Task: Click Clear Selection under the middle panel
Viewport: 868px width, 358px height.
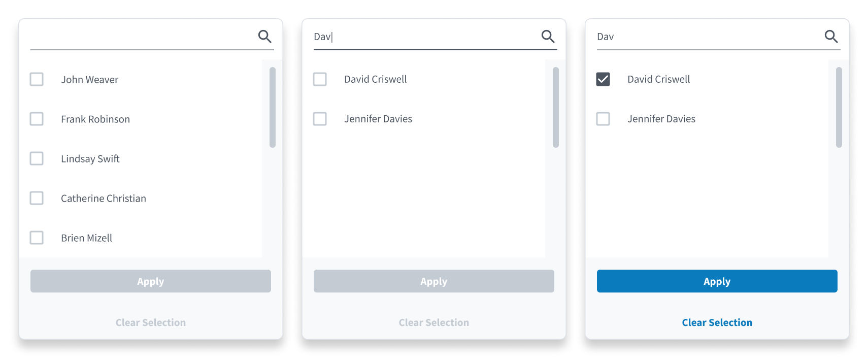Action: 433,322
